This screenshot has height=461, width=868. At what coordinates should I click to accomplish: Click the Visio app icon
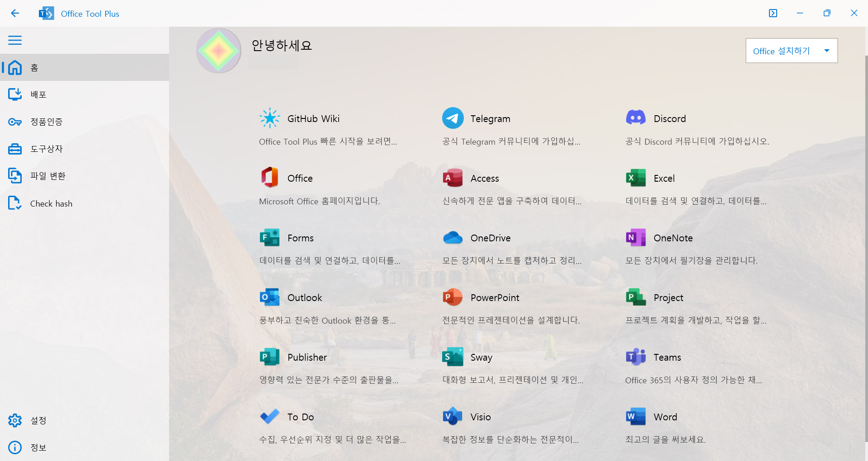coord(453,416)
